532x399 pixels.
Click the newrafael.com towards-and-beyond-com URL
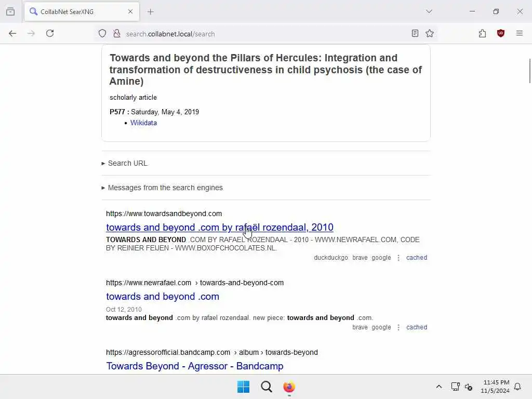[x=195, y=283]
